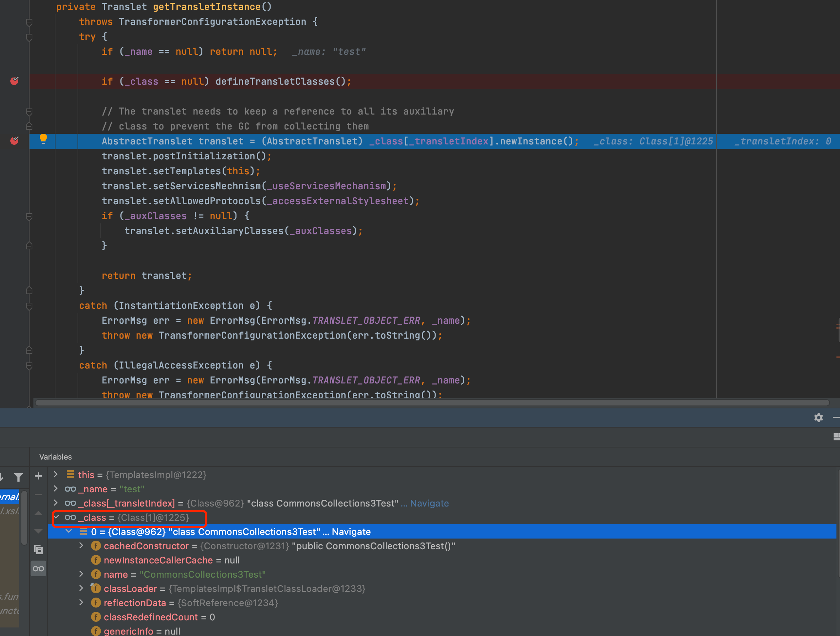
Task: Click inline hint _transletIndex: 0
Action: [782, 141]
